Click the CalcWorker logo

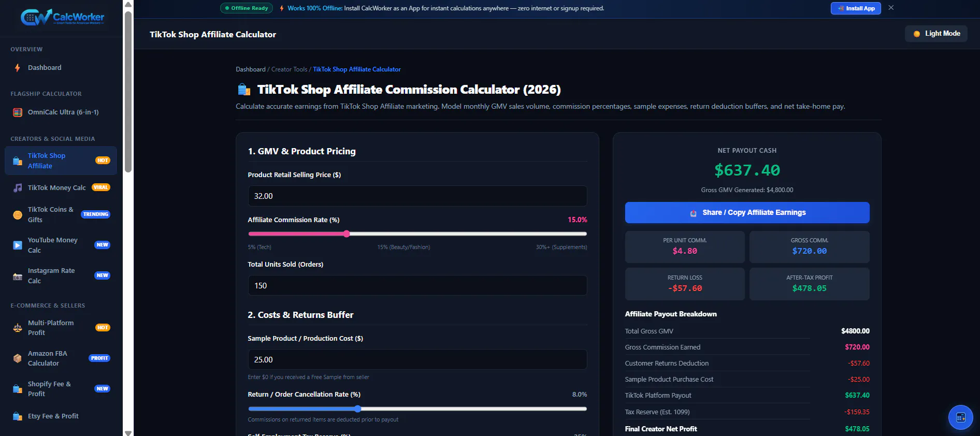tap(62, 17)
